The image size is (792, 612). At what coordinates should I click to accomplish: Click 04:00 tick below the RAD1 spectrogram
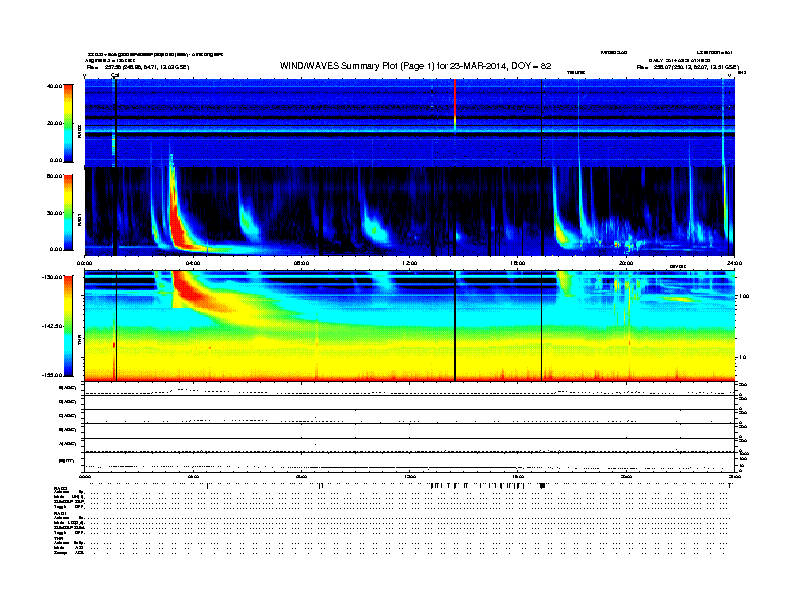point(193,263)
